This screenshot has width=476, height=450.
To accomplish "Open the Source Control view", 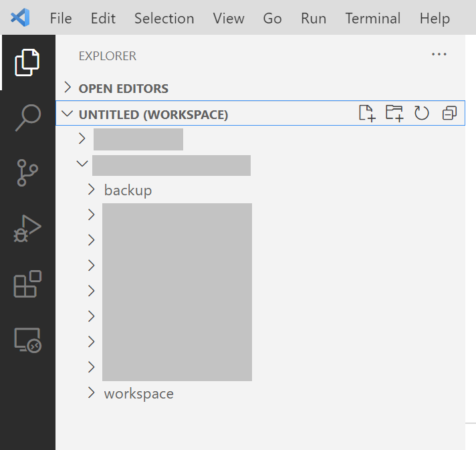I will 27,173.
